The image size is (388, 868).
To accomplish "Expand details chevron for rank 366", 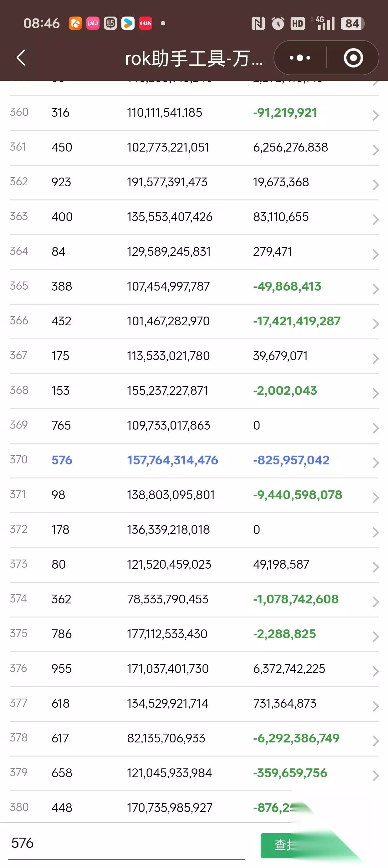I will pos(375,324).
